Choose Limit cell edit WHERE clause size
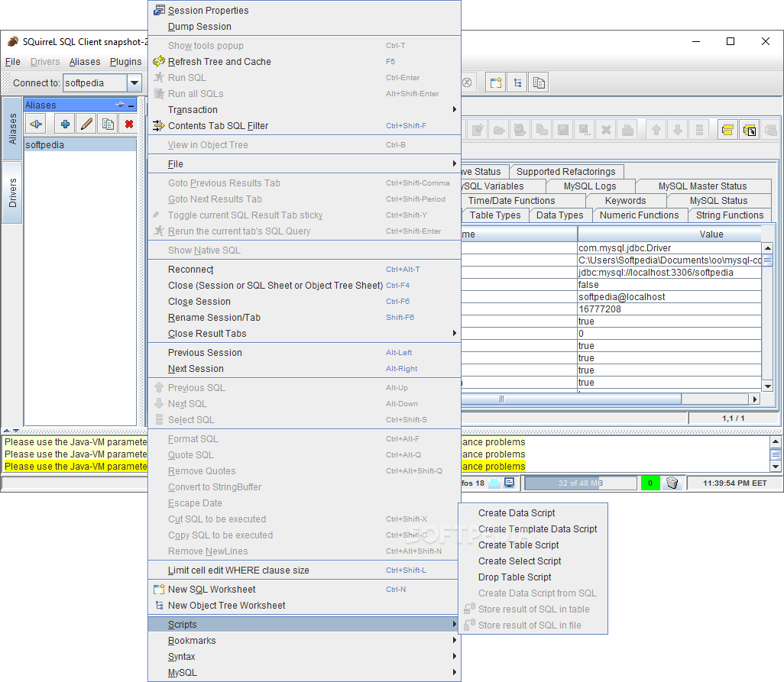This screenshot has height=682, width=784. [304, 570]
